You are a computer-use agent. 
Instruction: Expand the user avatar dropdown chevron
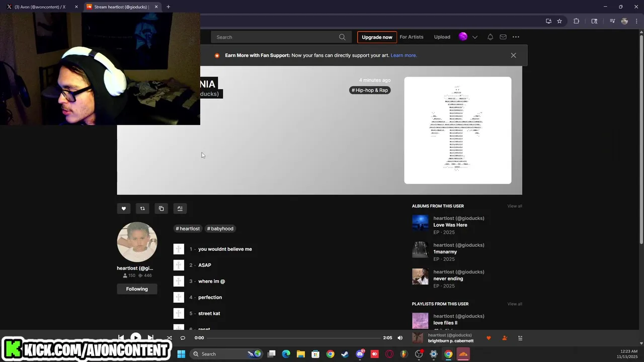(474, 37)
